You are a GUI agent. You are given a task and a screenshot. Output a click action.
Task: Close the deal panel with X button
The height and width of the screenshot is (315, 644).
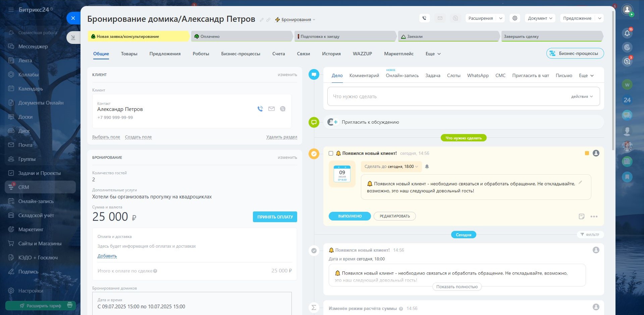[x=73, y=18]
